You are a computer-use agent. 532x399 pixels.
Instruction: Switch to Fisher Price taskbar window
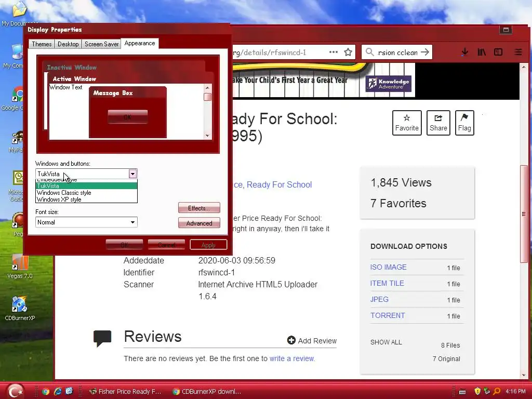coord(126,392)
